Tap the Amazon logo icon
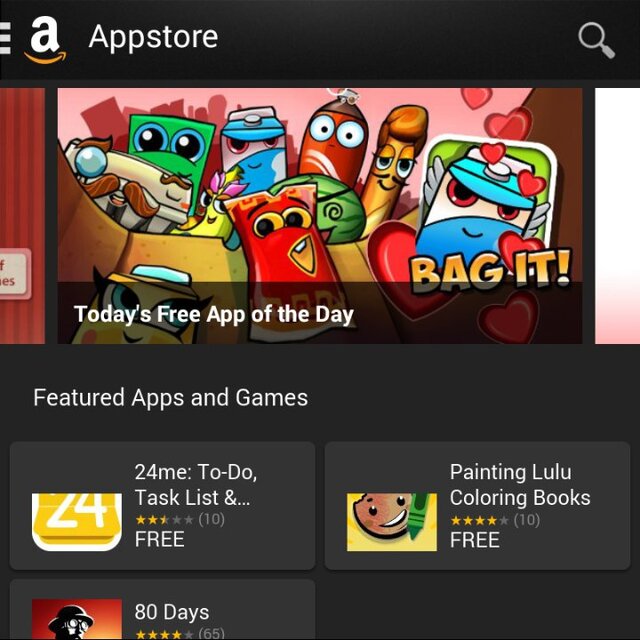This screenshot has height=640, width=640. 45,40
